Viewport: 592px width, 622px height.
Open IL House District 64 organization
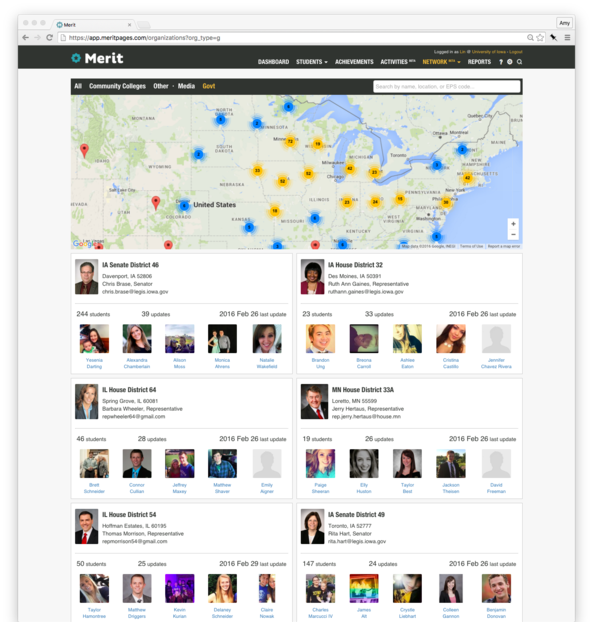[x=129, y=390]
